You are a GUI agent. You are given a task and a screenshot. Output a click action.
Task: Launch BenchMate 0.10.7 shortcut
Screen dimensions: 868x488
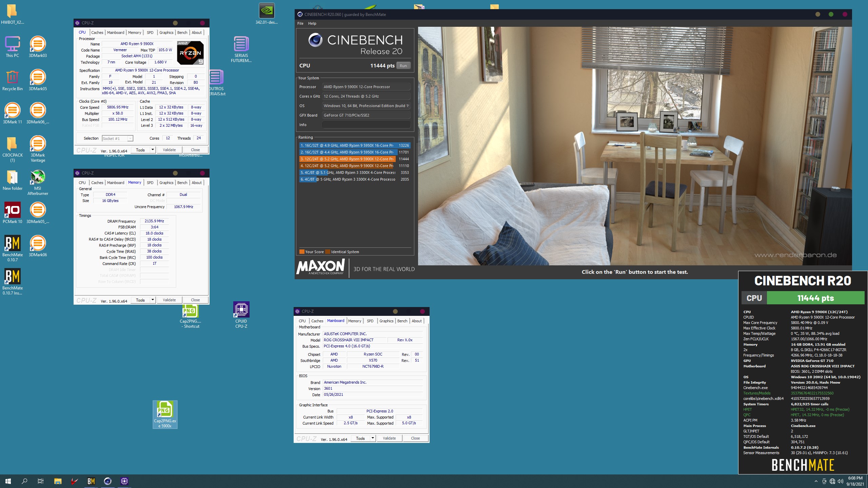click(12, 248)
